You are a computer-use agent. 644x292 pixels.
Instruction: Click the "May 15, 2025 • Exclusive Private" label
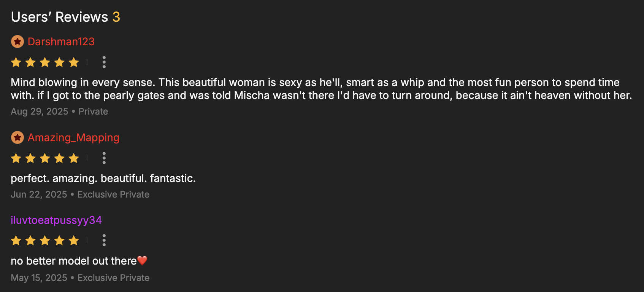(80, 278)
